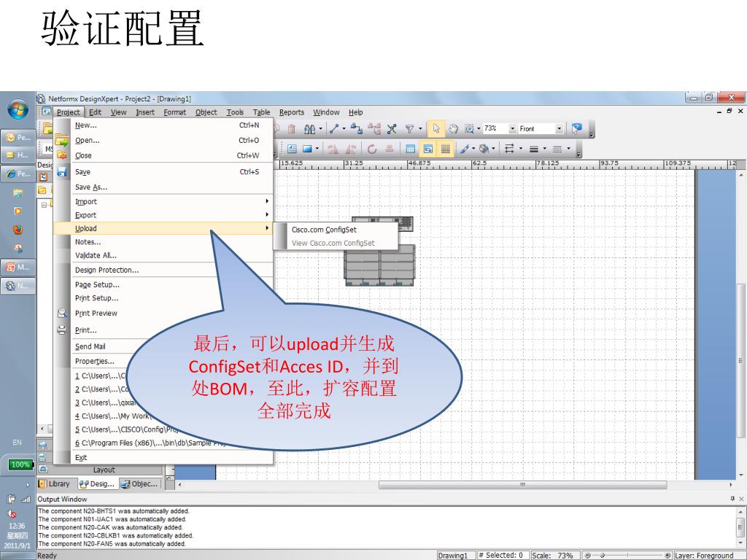This screenshot has height=560, width=747.
Task: Open the Front view dropdown
Action: pos(560,128)
